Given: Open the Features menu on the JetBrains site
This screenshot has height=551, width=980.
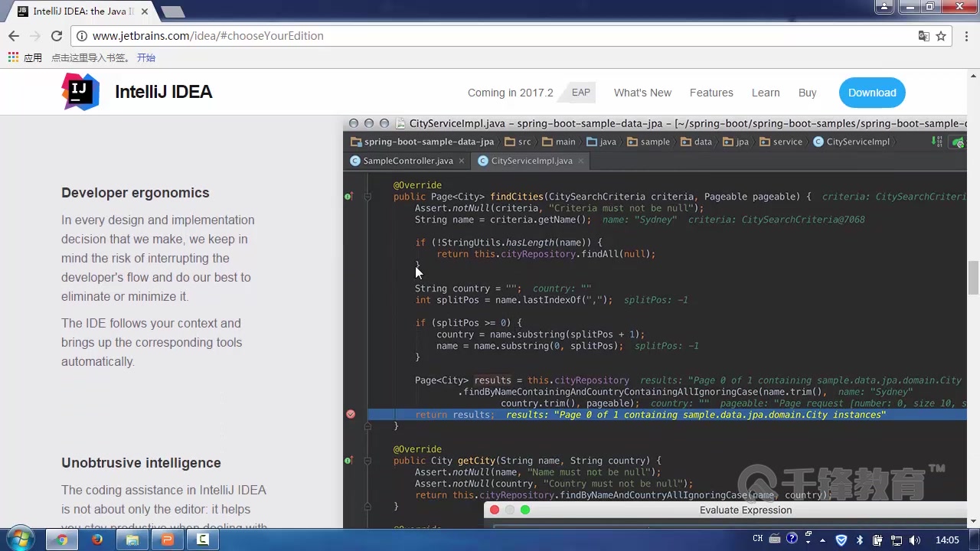Looking at the screenshot, I should 711,93.
